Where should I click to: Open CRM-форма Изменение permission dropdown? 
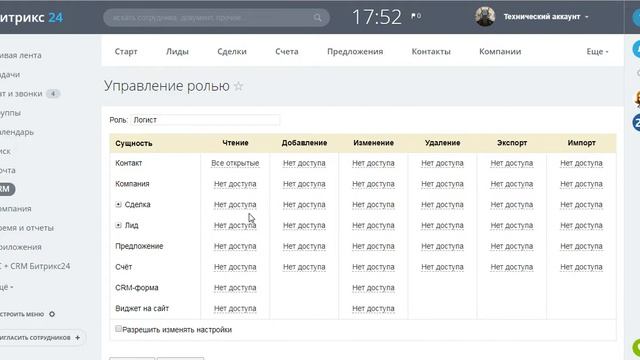(373, 288)
